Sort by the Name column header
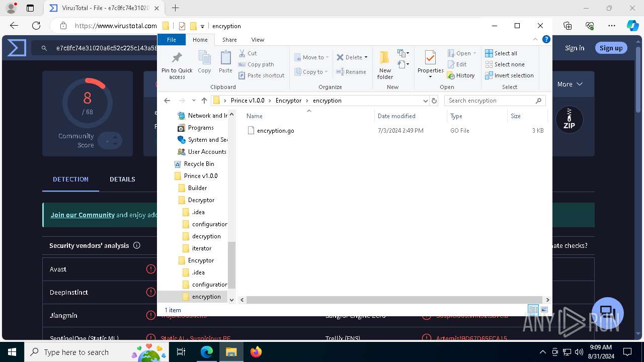Viewport: 644px width, 362px height. click(309, 116)
